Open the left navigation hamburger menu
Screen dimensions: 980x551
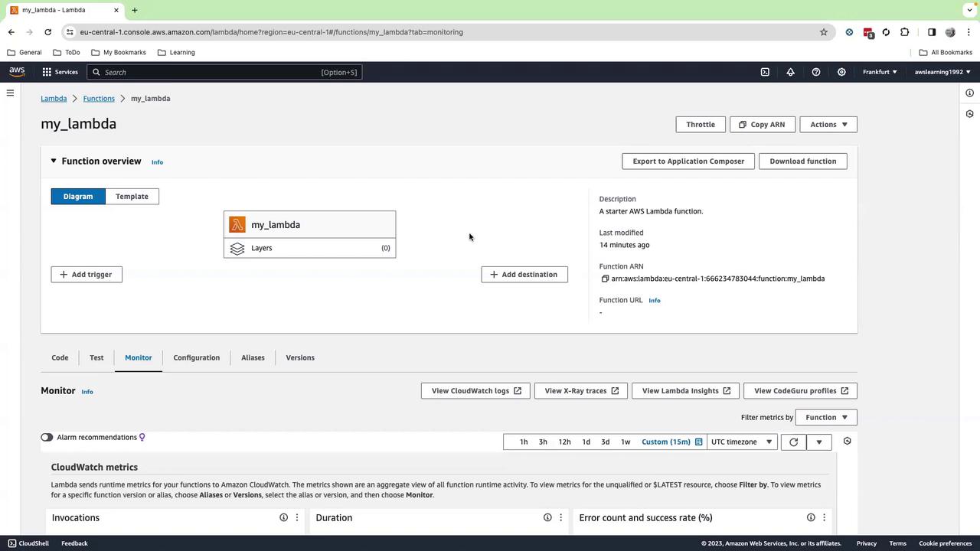click(x=10, y=93)
